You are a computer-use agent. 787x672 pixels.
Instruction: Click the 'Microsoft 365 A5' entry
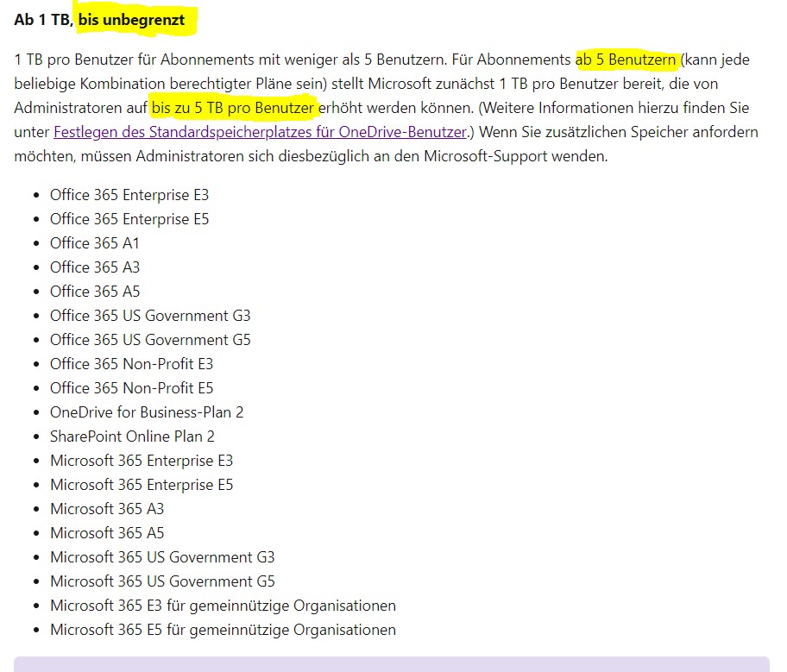(107, 533)
